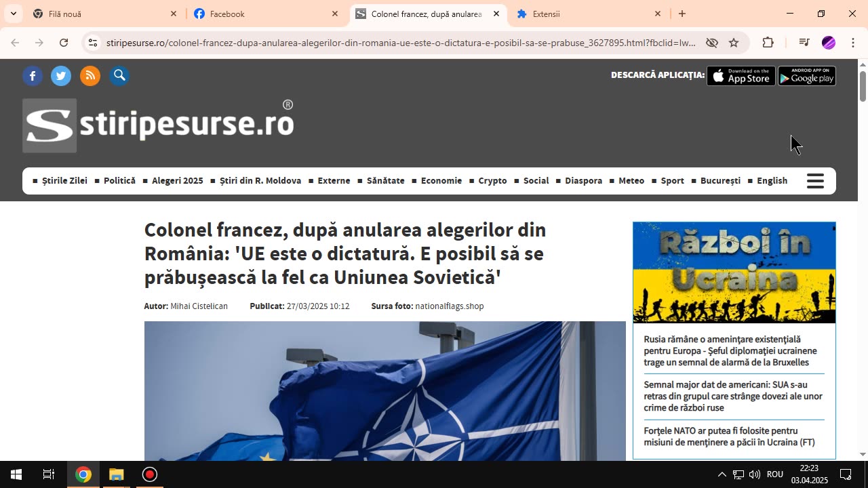The width and height of the screenshot is (868, 488).
Task: Open Social menu item
Action: (536, 181)
